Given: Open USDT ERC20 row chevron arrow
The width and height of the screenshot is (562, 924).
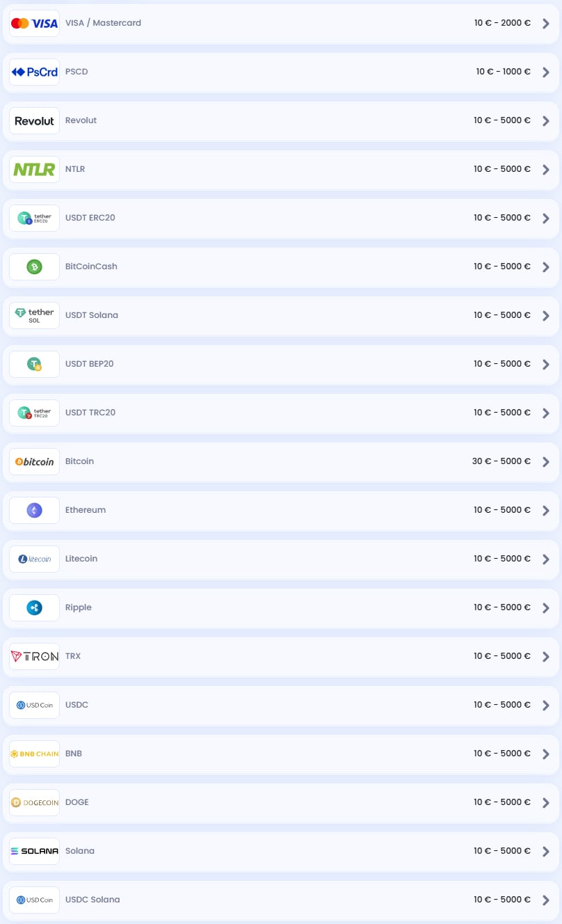Looking at the screenshot, I should pyautogui.click(x=546, y=218).
